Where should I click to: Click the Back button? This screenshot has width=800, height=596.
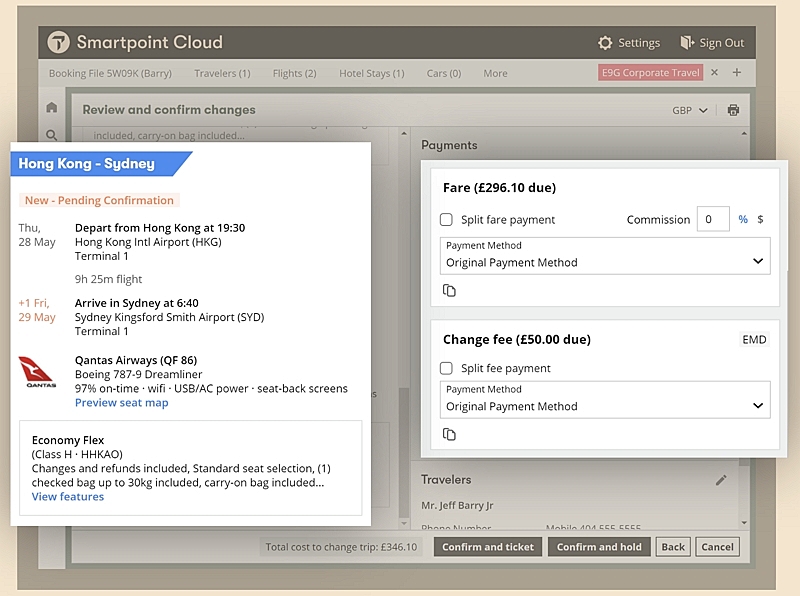point(673,547)
